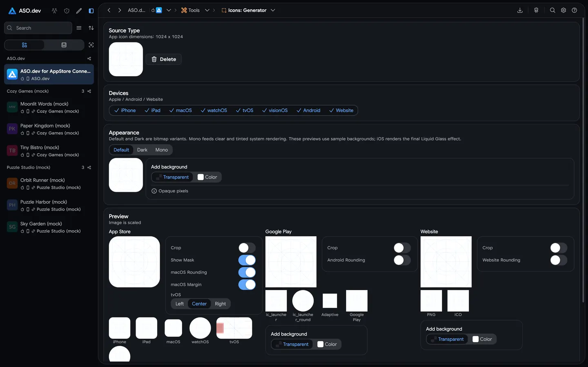Open Sky Garden (mock) app
588x367 pixels.
49,227
